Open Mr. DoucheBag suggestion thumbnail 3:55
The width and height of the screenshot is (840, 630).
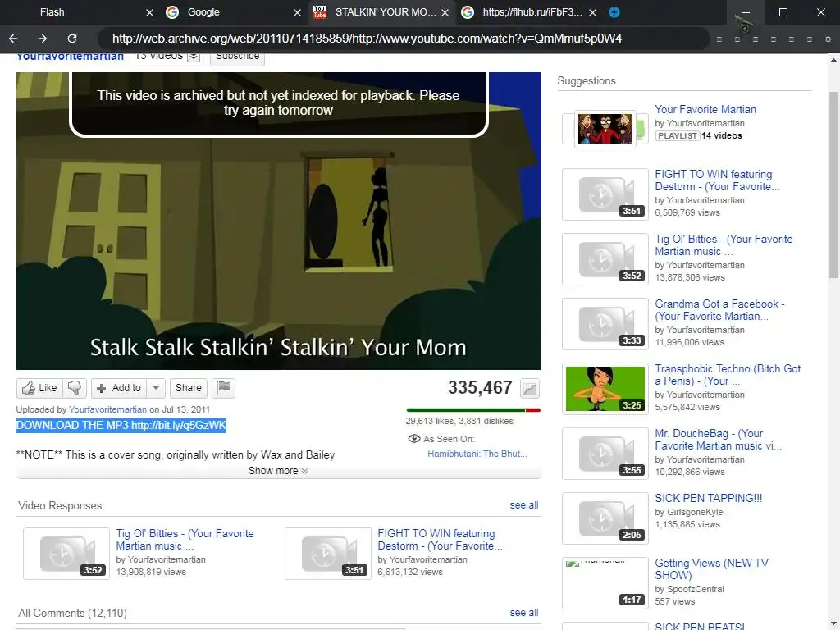[605, 453]
